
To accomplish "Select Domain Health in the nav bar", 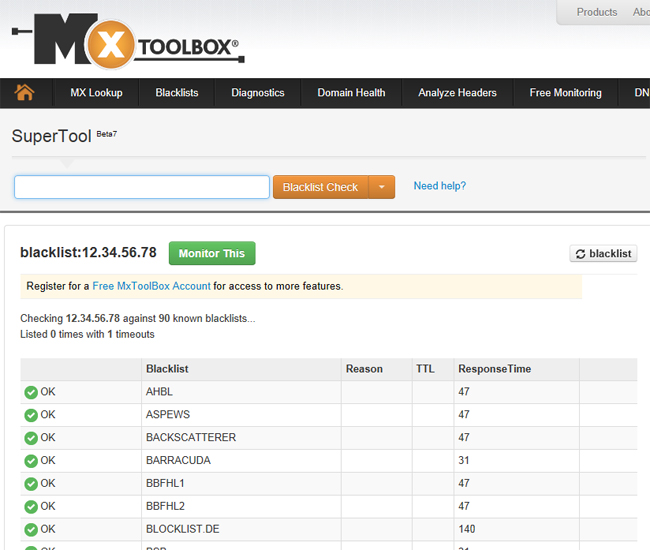I will pyautogui.click(x=351, y=92).
